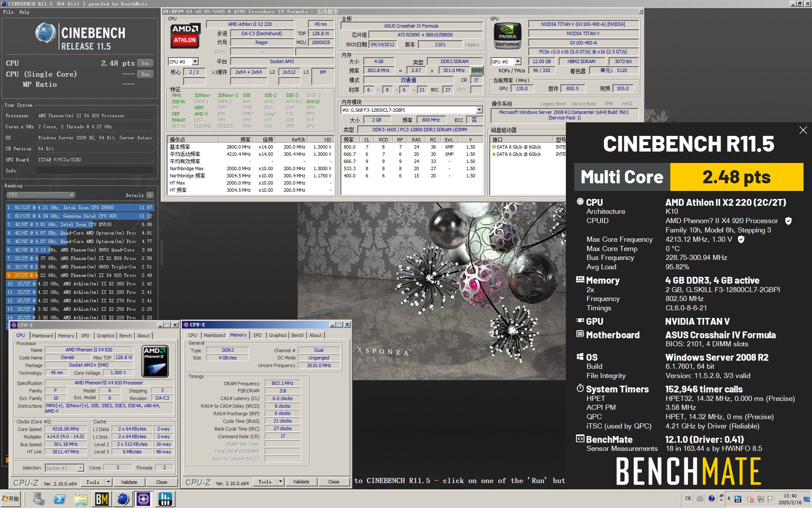Click the Motherboard icon in BenchMate panel

pyautogui.click(x=580, y=334)
